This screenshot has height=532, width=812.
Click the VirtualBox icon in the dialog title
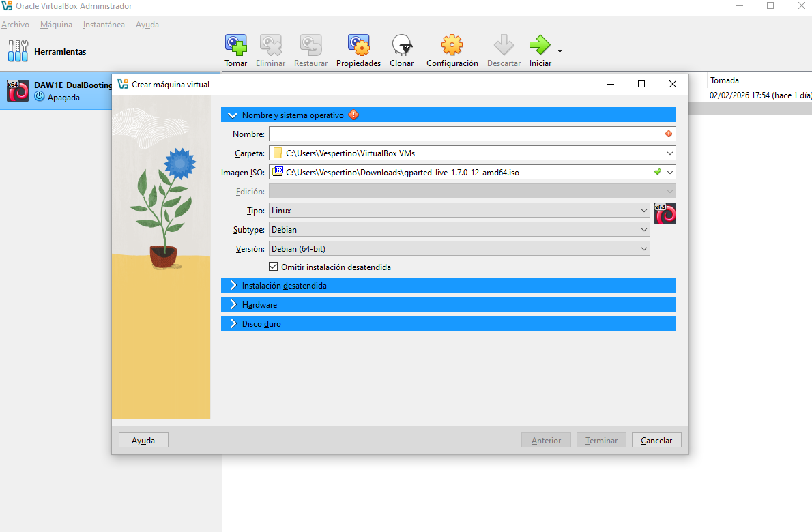pos(123,84)
